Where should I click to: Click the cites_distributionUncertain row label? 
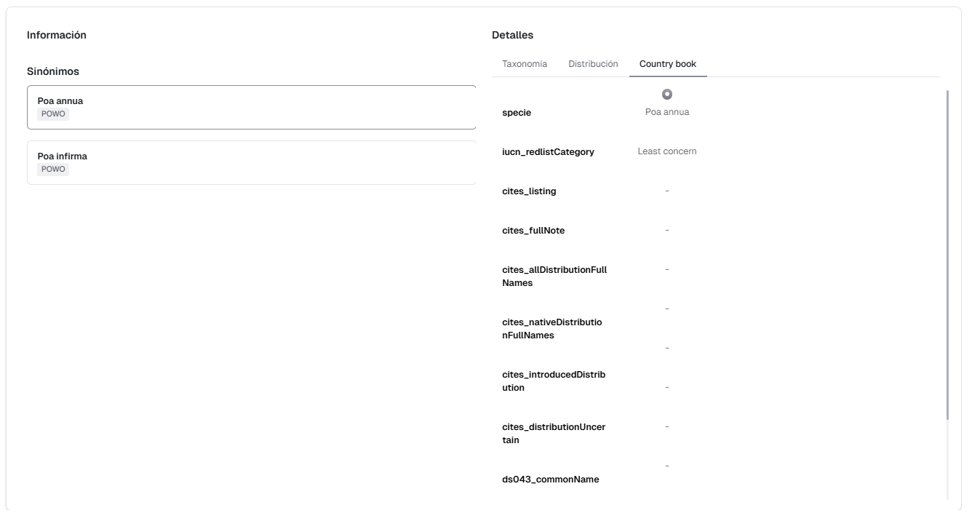click(553, 434)
